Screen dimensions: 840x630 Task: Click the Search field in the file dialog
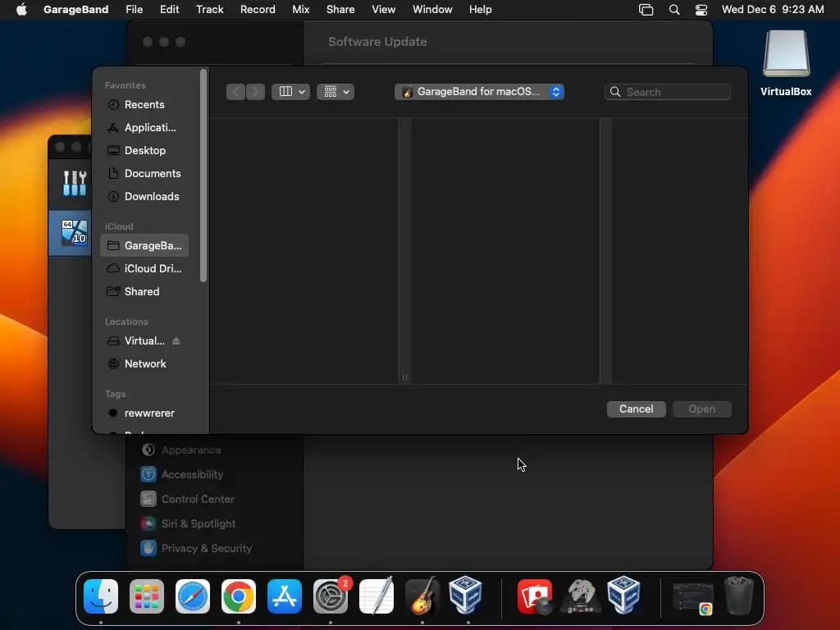click(x=668, y=92)
